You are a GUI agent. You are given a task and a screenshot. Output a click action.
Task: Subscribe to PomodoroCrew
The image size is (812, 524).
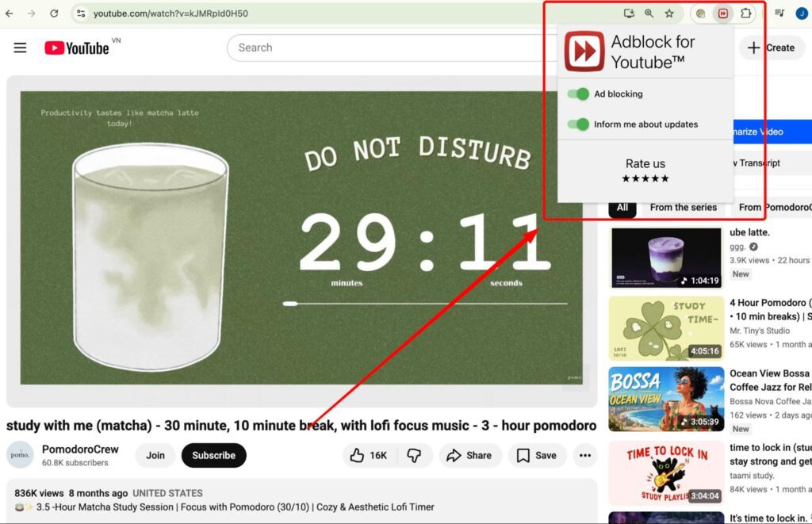[x=214, y=455]
